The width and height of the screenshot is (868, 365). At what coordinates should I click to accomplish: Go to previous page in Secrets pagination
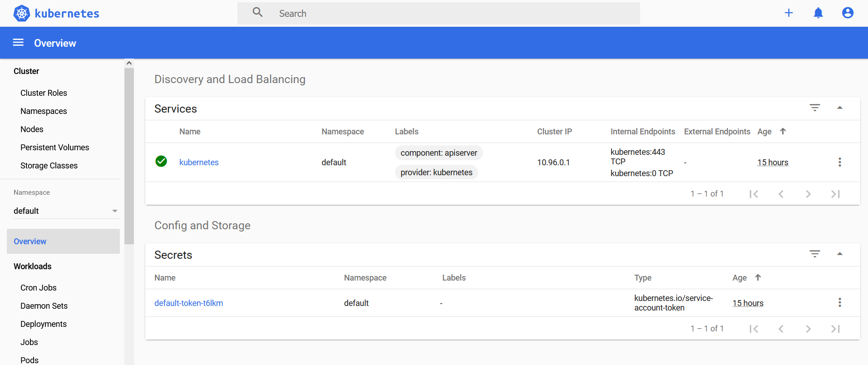[x=781, y=329]
